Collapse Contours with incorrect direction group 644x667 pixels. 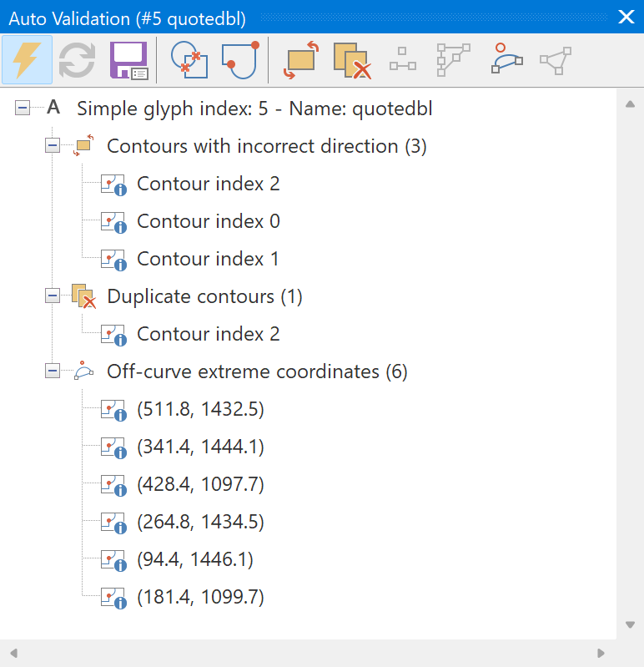tap(53, 145)
